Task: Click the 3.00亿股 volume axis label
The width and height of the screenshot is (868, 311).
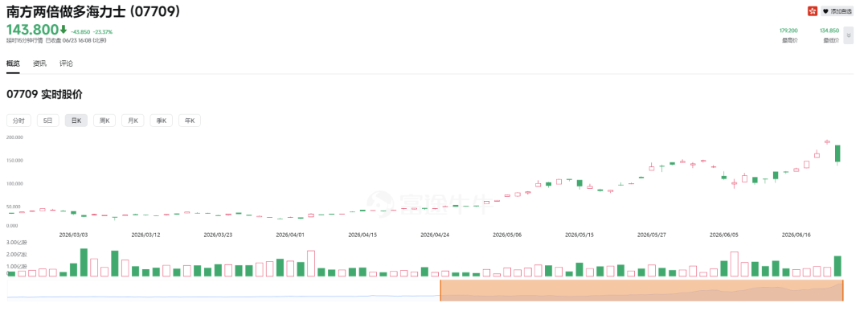Action: click(17, 243)
